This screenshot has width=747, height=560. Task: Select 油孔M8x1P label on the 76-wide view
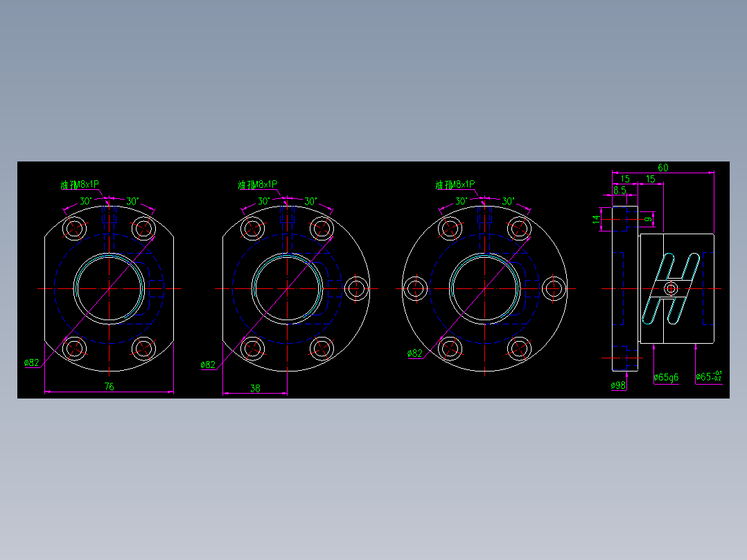pyautogui.click(x=80, y=185)
